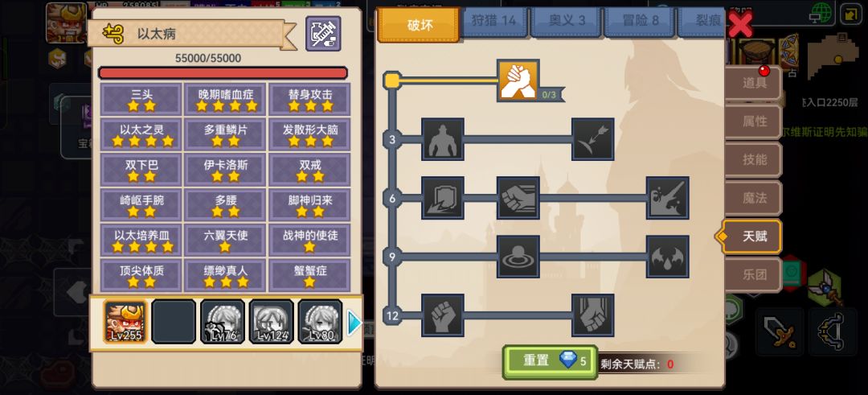This screenshot has width=868, height=395.
Task: Open the 道具 side menu
Action: (753, 83)
